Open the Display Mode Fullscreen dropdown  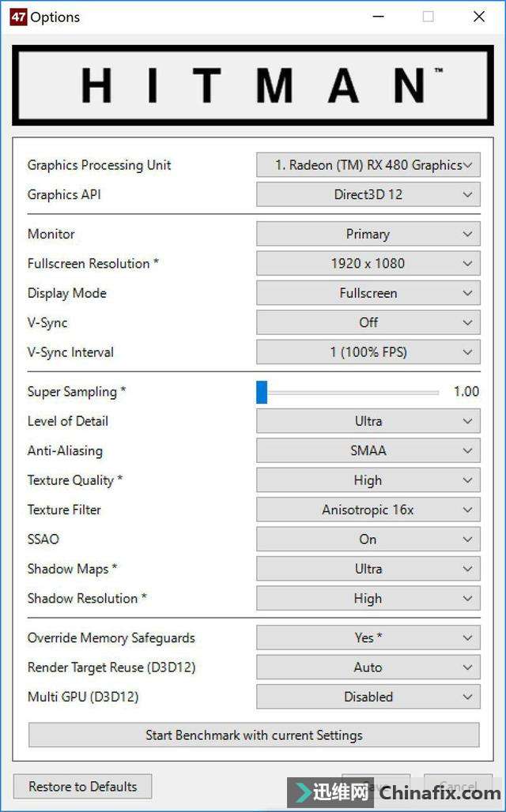click(368, 293)
